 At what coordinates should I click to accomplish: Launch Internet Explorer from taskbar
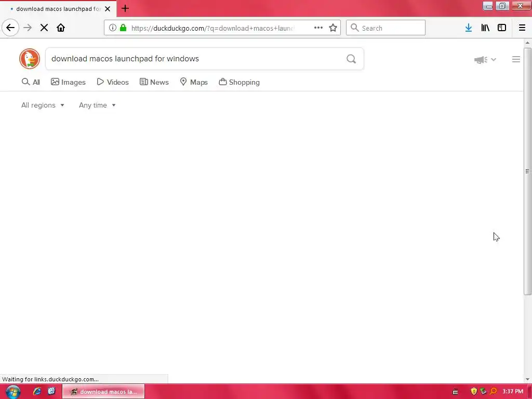(37, 391)
